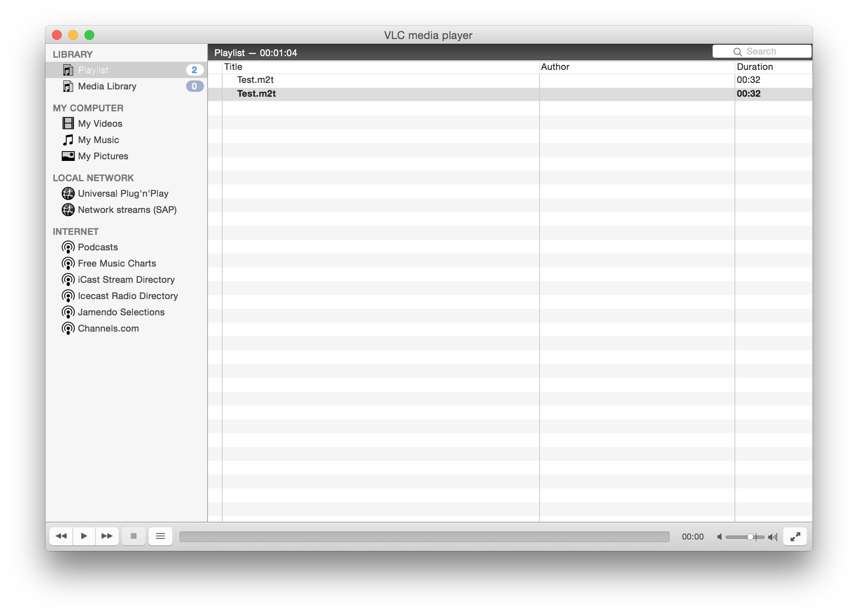
Task: Enter fullscreen using the expand arrows button
Action: 795,537
